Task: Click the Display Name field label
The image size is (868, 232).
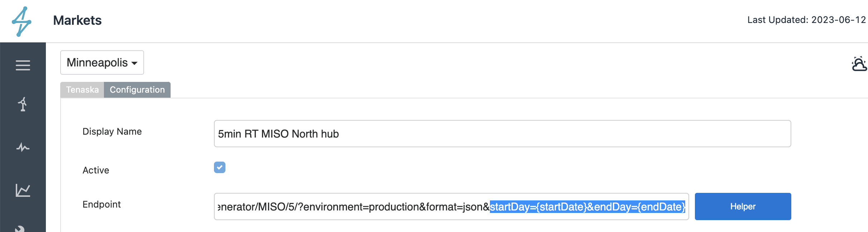Action: pyautogui.click(x=112, y=131)
